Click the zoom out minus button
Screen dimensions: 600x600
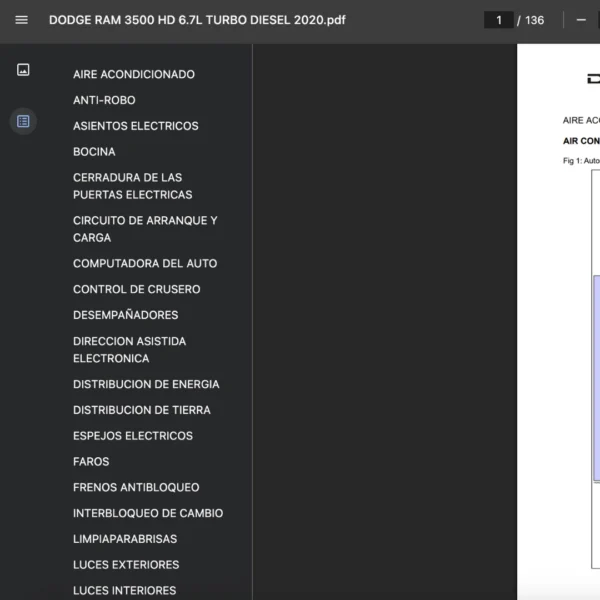pos(581,20)
